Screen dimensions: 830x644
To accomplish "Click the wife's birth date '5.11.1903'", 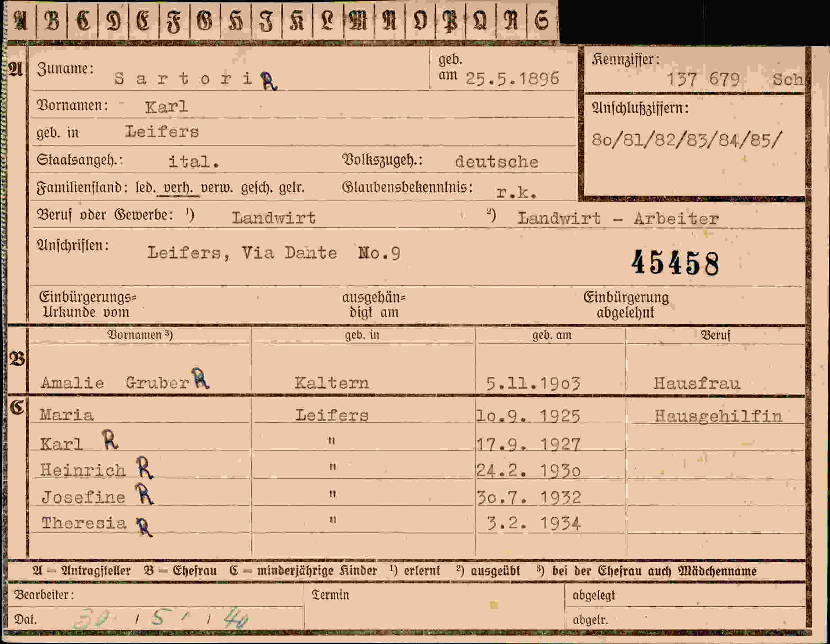I will tap(533, 384).
